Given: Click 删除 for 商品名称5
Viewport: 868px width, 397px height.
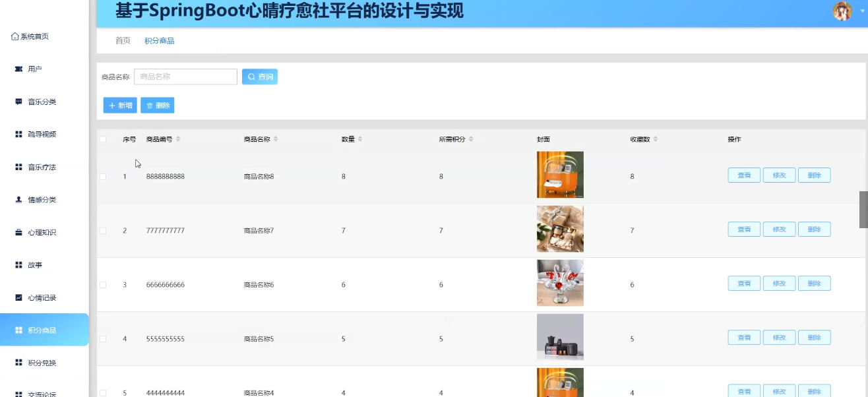Looking at the screenshot, I should (x=814, y=338).
